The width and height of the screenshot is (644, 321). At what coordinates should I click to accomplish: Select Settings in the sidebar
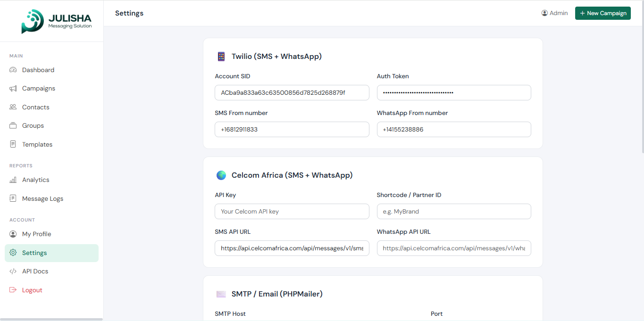34,253
